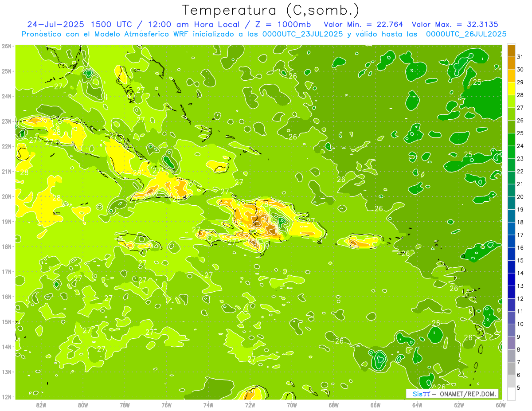Click the "21N" latitude label
Viewport: 532px width, 411px height.
(6, 171)
